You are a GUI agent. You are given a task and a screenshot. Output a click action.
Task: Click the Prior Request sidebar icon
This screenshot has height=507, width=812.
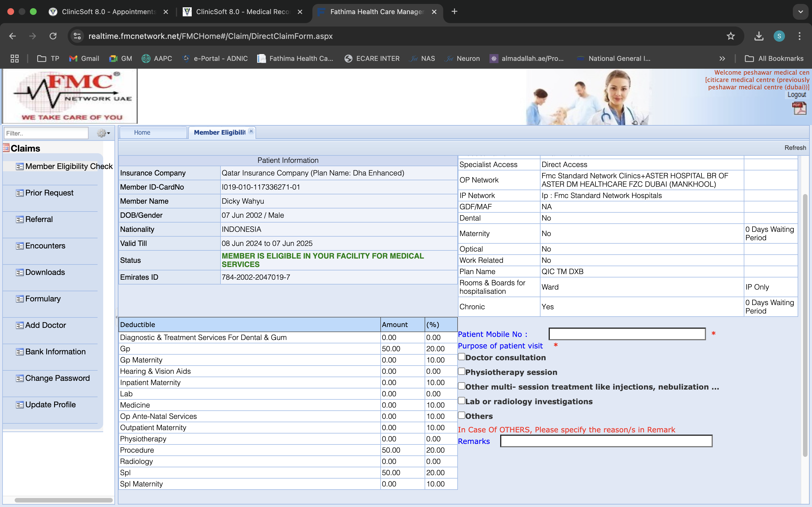click(19, 193)
